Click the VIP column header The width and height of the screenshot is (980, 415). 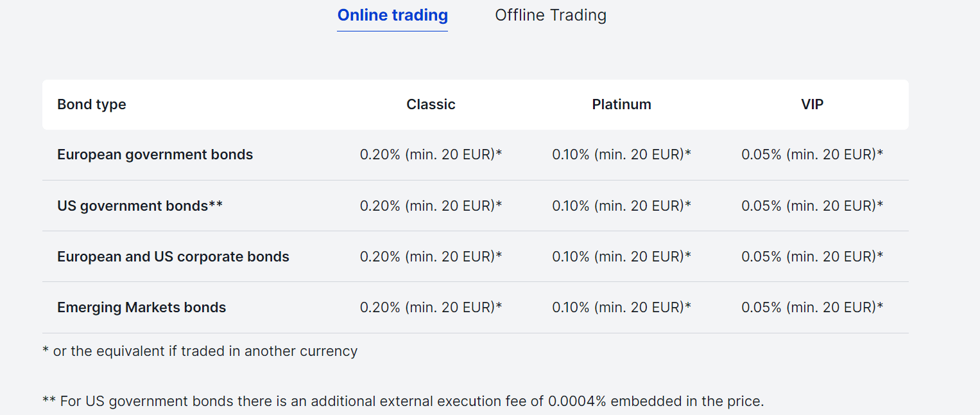click(x=812, y=105)
